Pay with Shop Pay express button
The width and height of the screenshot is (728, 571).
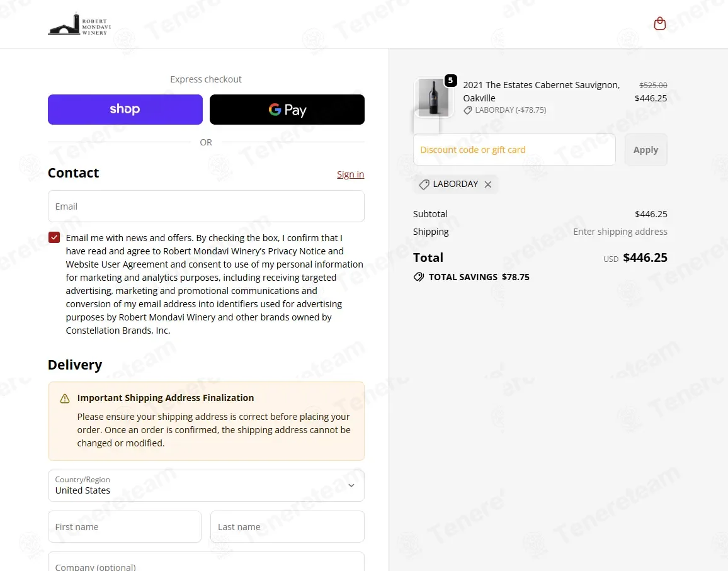coord(125,110)
